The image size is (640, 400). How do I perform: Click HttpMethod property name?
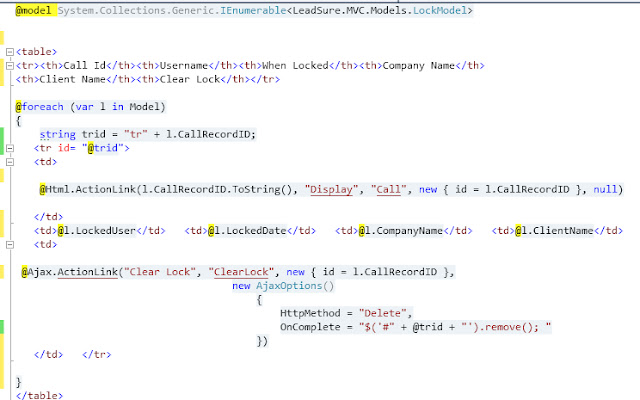coord(310,313)
